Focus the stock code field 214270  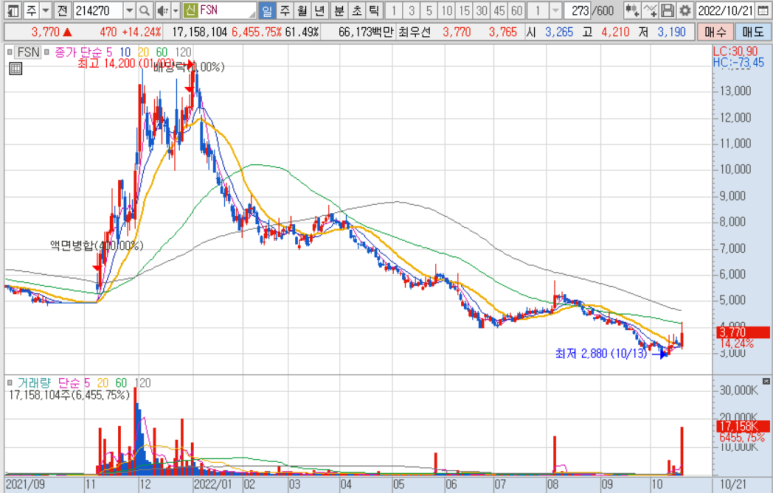[98, 10]
